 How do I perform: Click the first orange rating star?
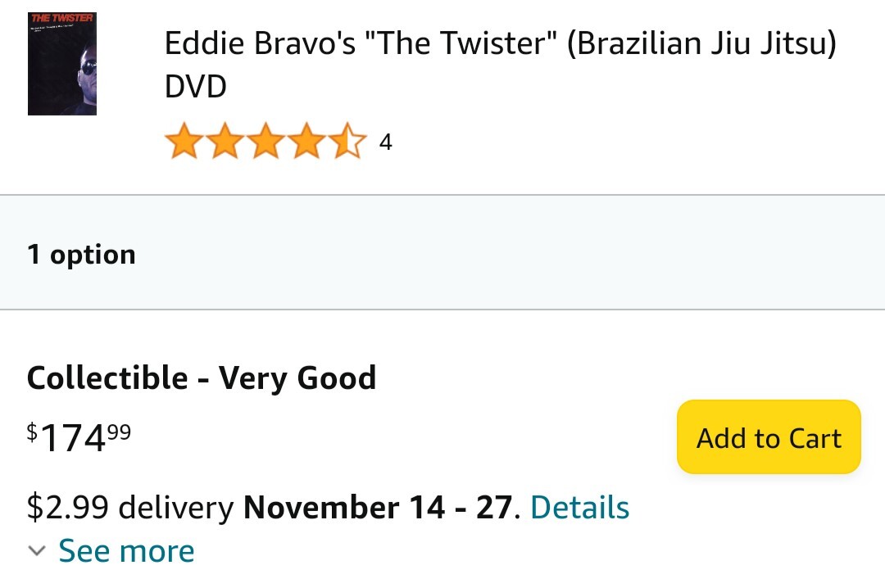coord(184,141)
